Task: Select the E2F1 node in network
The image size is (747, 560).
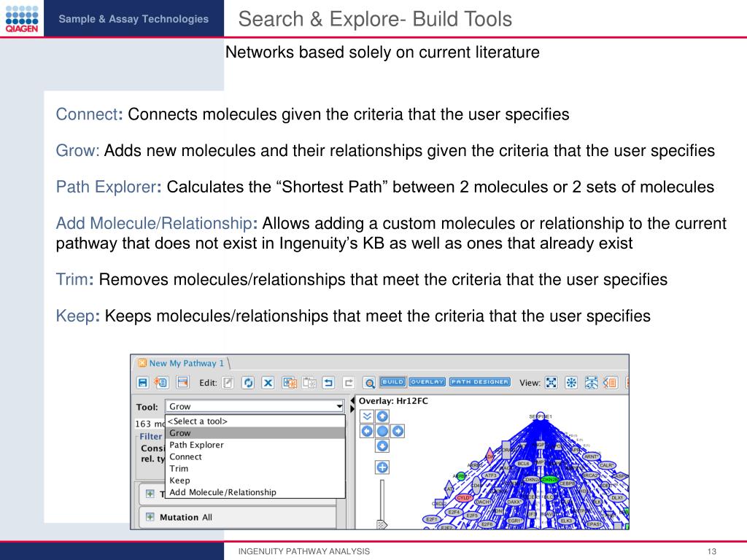Action: (432, 519)
